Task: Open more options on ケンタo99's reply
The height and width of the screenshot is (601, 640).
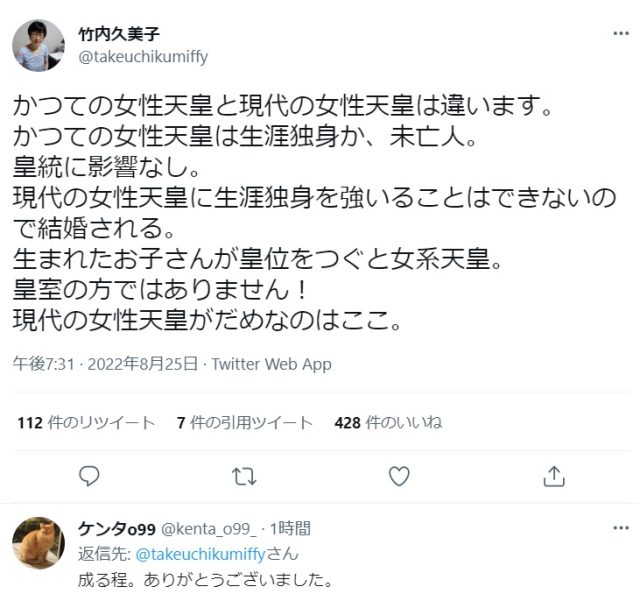Action: coord(620,529)
